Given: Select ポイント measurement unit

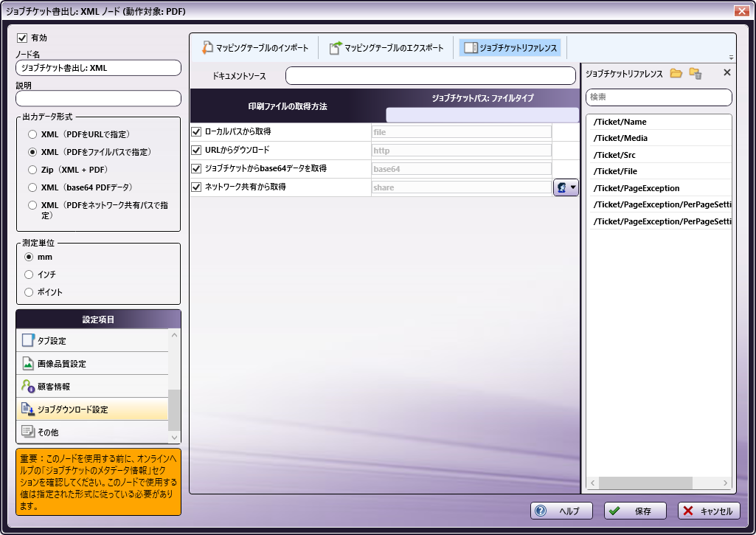Looking at the screenshot, I should click(29, 292).
